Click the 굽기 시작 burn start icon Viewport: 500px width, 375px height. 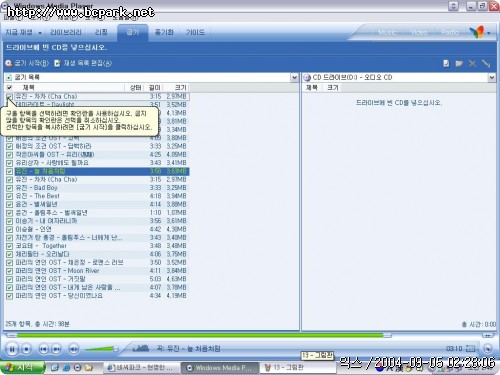[9, 63]
